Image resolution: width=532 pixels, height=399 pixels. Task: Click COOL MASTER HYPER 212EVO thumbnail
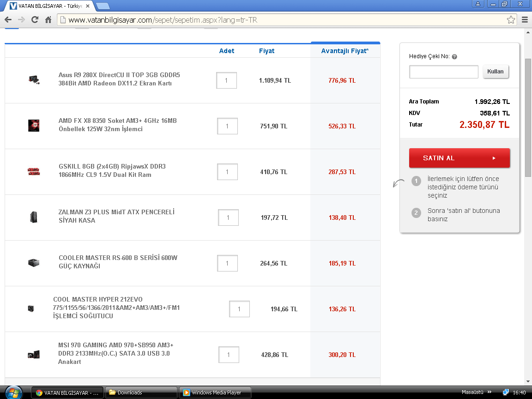coord(31,308)
